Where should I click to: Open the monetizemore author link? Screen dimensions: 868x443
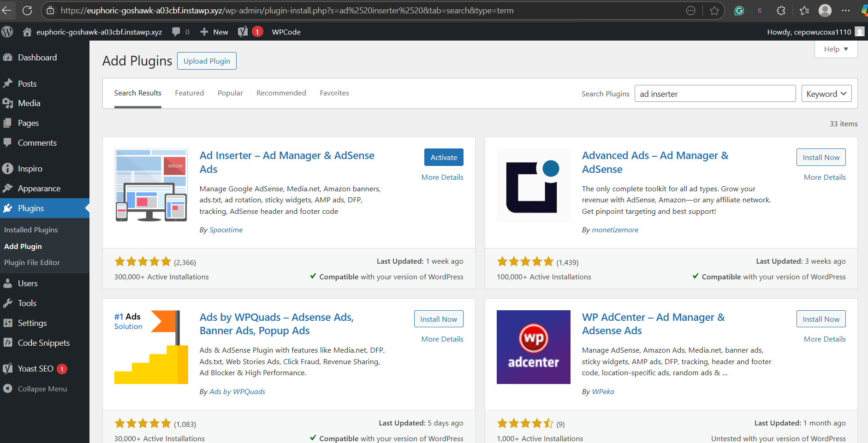[x=615, y=230]
